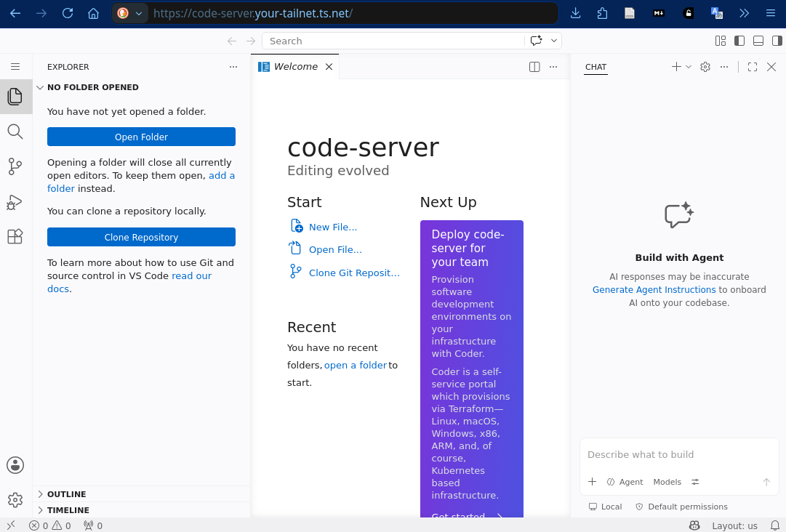Screen dimensions: 786x532
Task: Open the Extensions view
Action: tap(15, 236)
